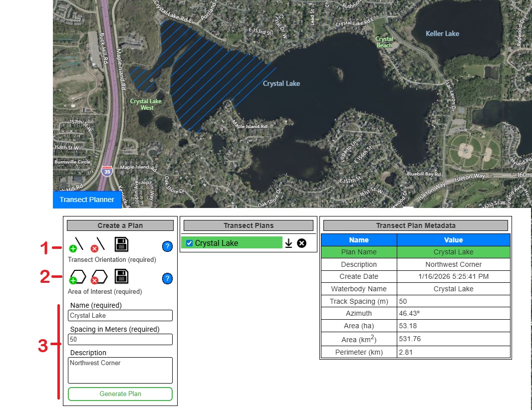Open the Transect Planner tab

[x=87, y=200]
